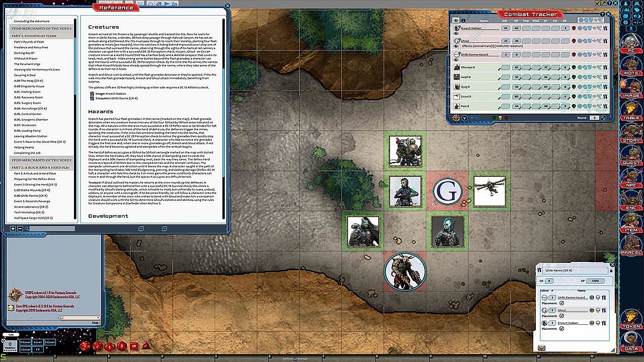Toggle Ghilki Ravine Hazard's visibility eye in tracker
Screen dimensions: 644x362
tap(456, 59)
